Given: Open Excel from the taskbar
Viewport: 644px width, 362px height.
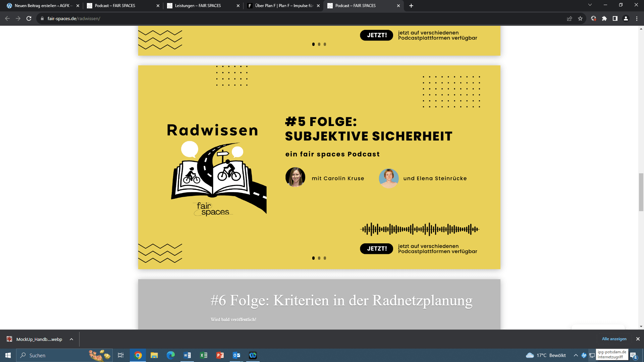Looking at the screenshot, I should click(x=204, y=355).
